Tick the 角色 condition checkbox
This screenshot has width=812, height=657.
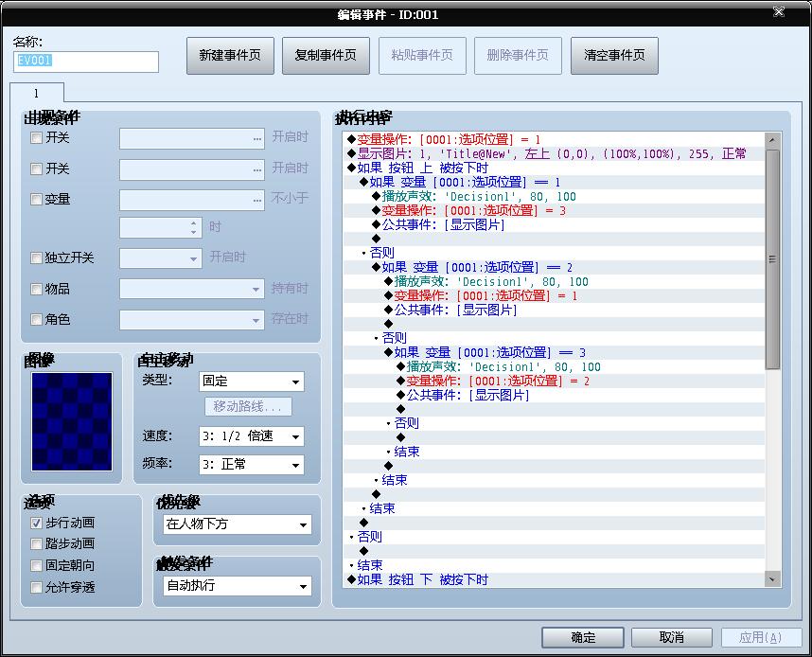pos(36,320)
